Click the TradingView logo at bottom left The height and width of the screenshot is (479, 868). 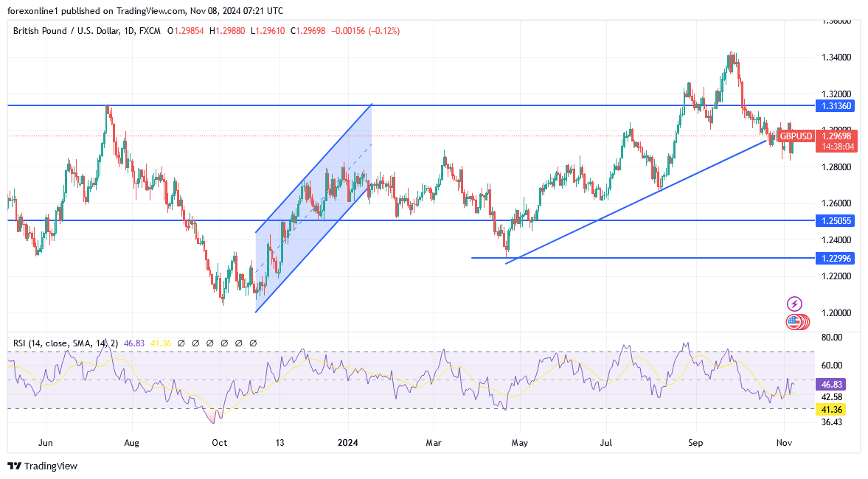(x=42, y=466)
